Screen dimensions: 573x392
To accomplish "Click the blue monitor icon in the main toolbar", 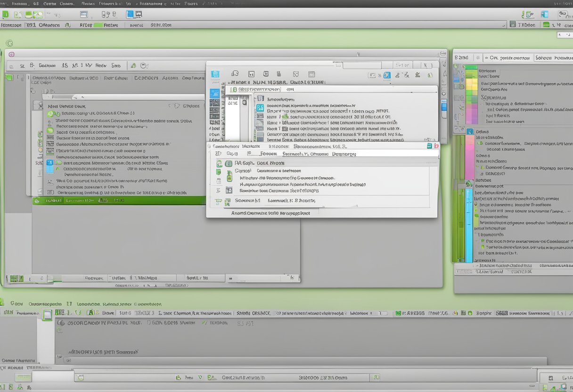I will pyautogui.click(x=130, y=14).
